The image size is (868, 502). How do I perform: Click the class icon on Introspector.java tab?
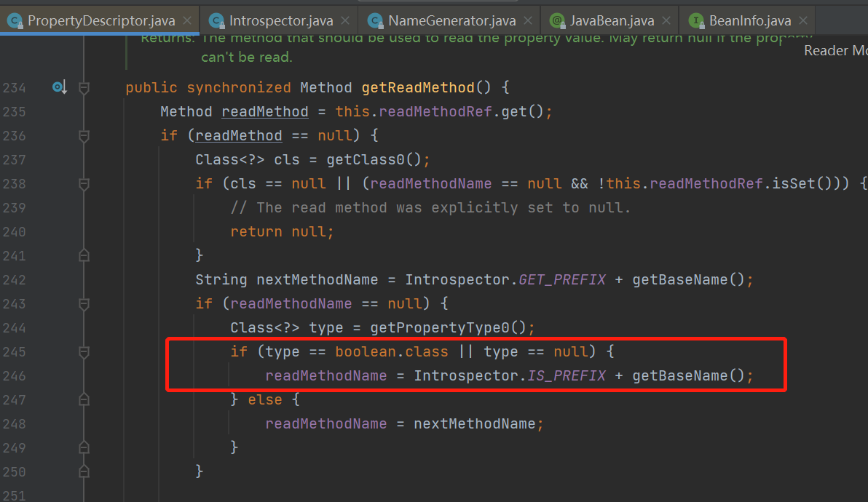(216, 21)
